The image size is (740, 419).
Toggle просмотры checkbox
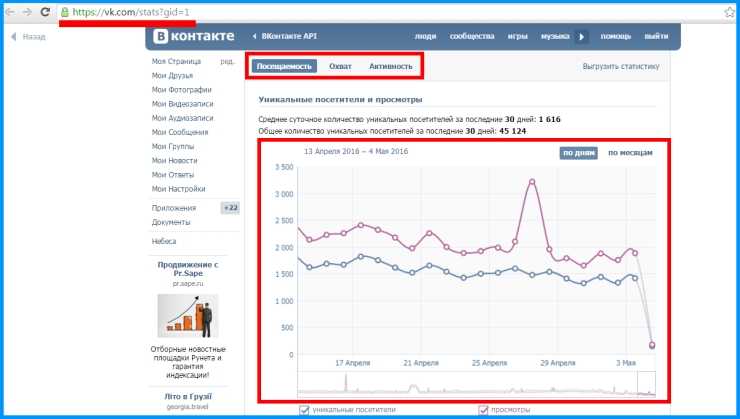[483, 410]
